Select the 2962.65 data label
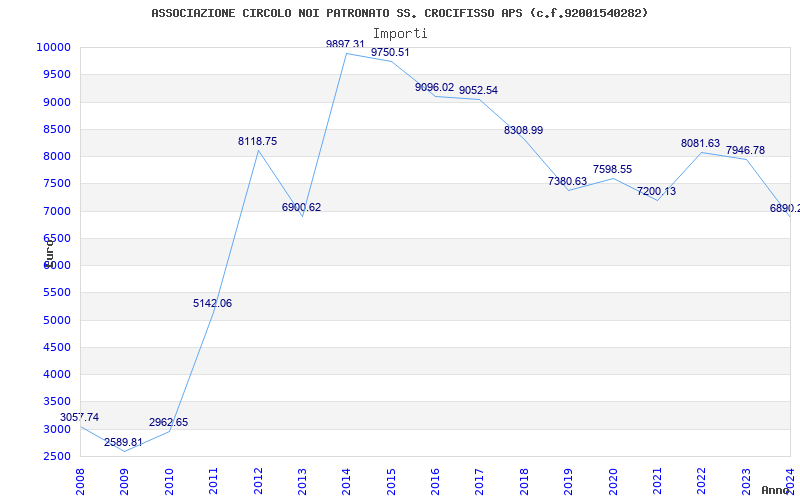 [x=168, y=422]
